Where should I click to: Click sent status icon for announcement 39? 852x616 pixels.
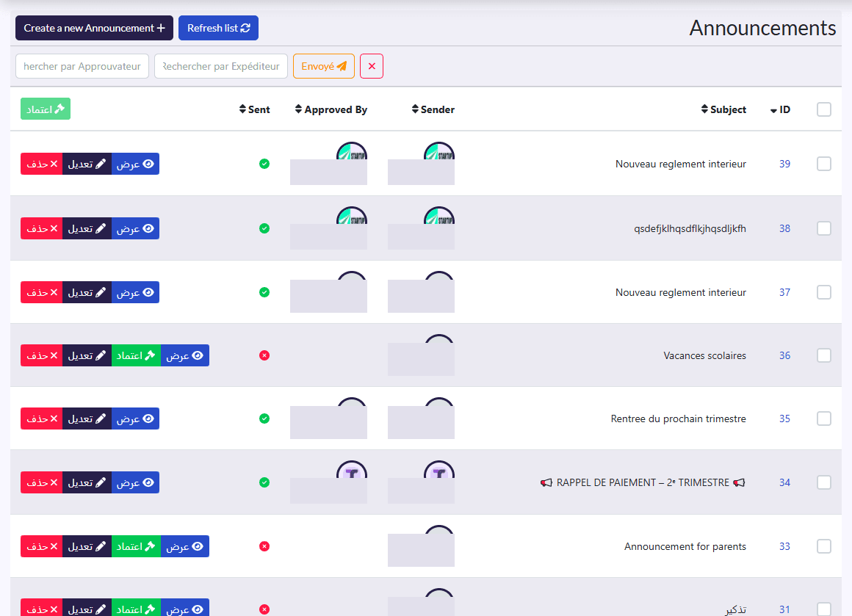click(x=264, y=164)
